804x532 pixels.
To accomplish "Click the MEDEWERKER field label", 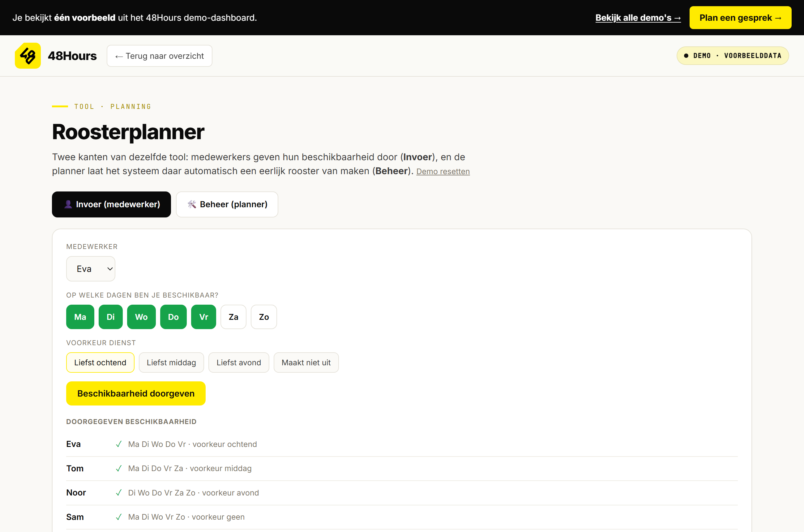I will coord(92,247).
